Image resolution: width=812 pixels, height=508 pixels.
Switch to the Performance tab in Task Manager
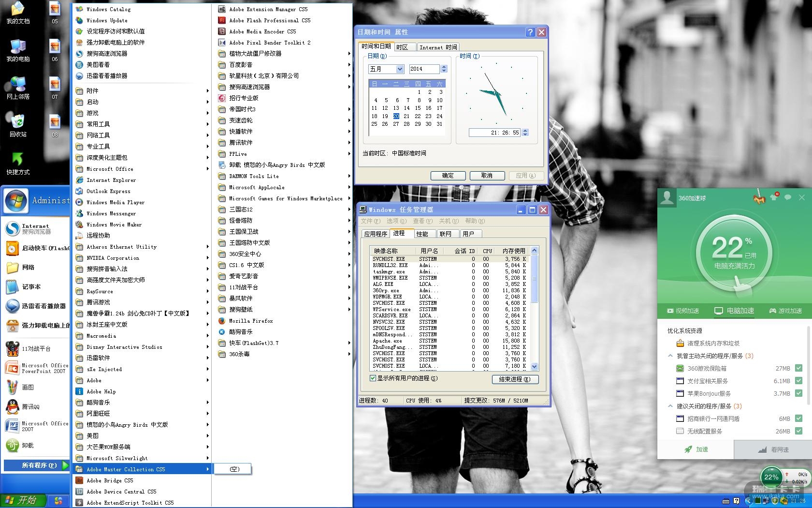click(x=422, y=234)
